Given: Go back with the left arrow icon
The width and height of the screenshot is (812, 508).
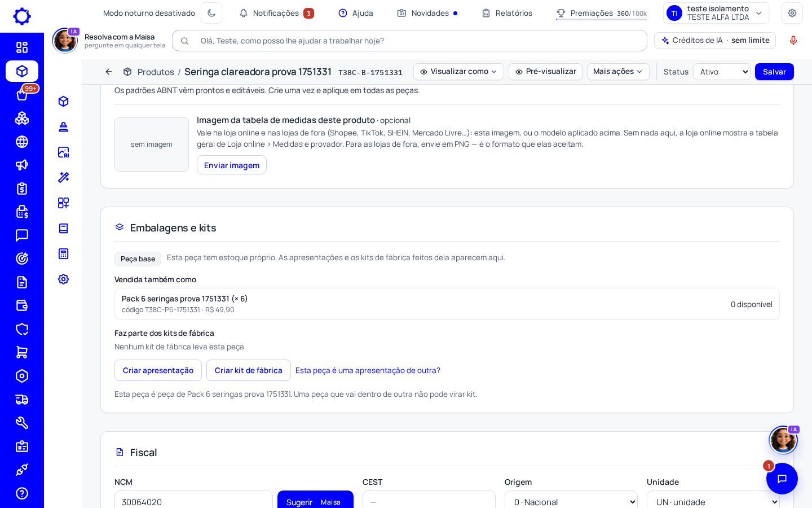Looking at the screenshot, I should tap(109, 72).
